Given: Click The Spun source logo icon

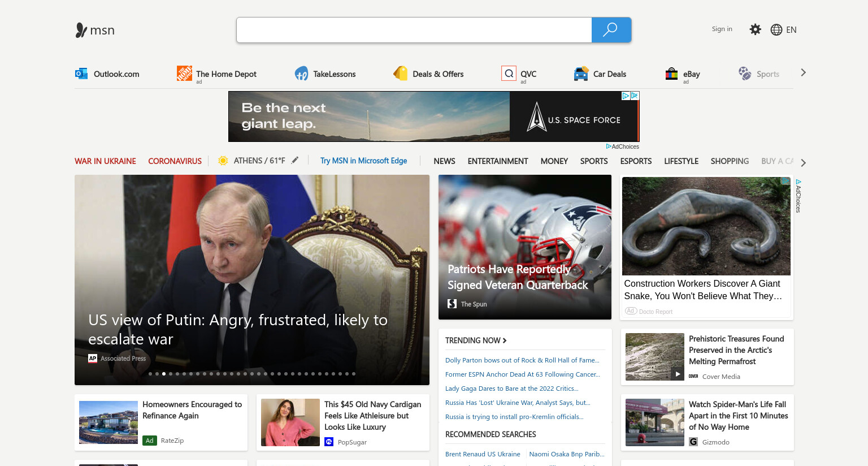Looking at the screenshot, I should [452, 304].
